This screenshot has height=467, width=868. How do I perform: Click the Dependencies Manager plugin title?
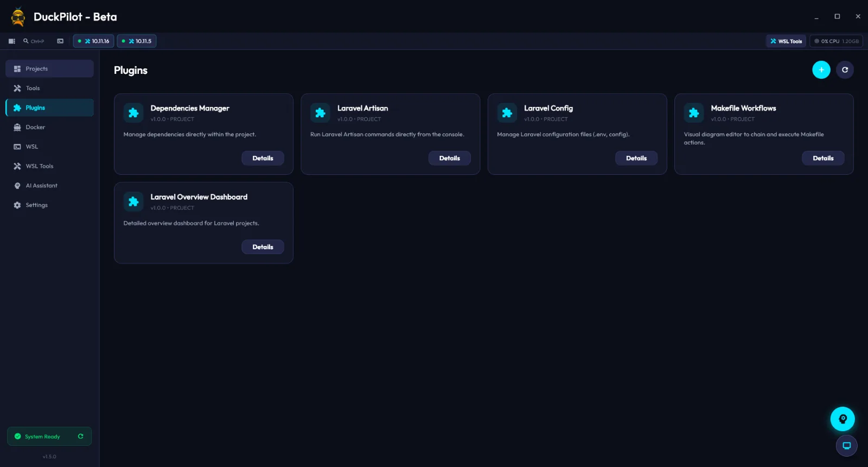190,108
